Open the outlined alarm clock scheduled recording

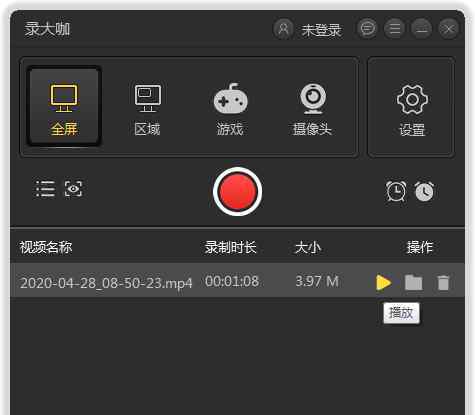(x=396, y=191)
